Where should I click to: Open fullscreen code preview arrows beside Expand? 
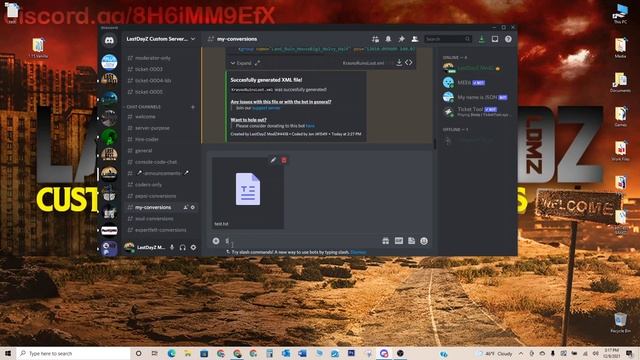[x=257, y=63]
